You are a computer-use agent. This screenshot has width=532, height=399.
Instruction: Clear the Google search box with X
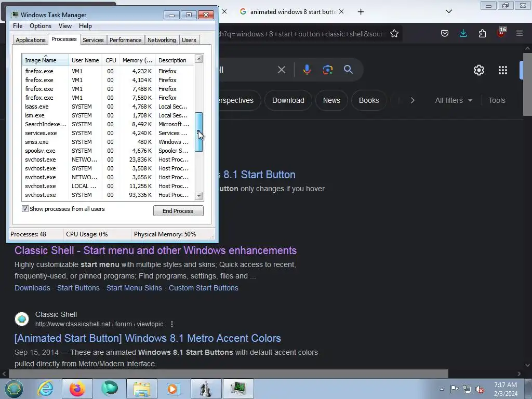[x=281, y=70]
